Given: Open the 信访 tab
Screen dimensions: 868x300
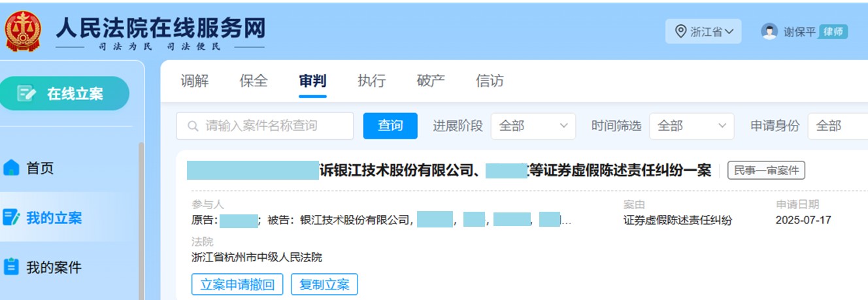Looking at the screenshot, I should pyautogui.click(x=490, y=81).
